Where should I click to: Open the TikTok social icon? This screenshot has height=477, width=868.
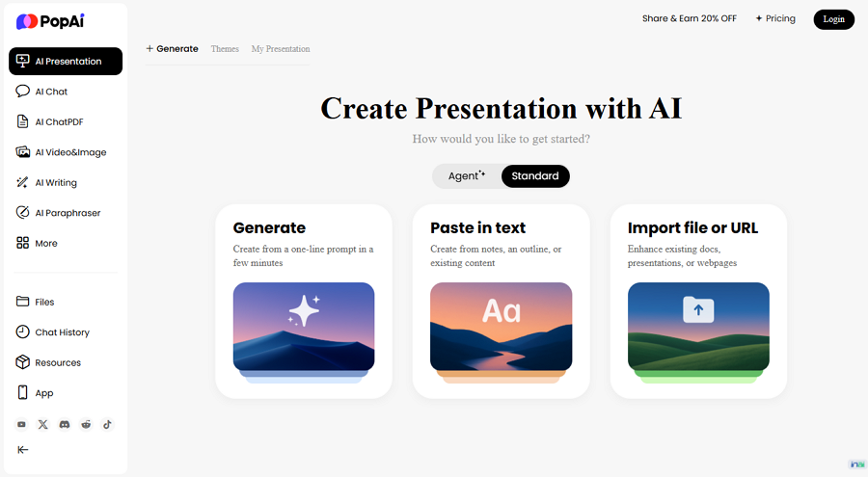pyautogui.click(x=107, y=424)
